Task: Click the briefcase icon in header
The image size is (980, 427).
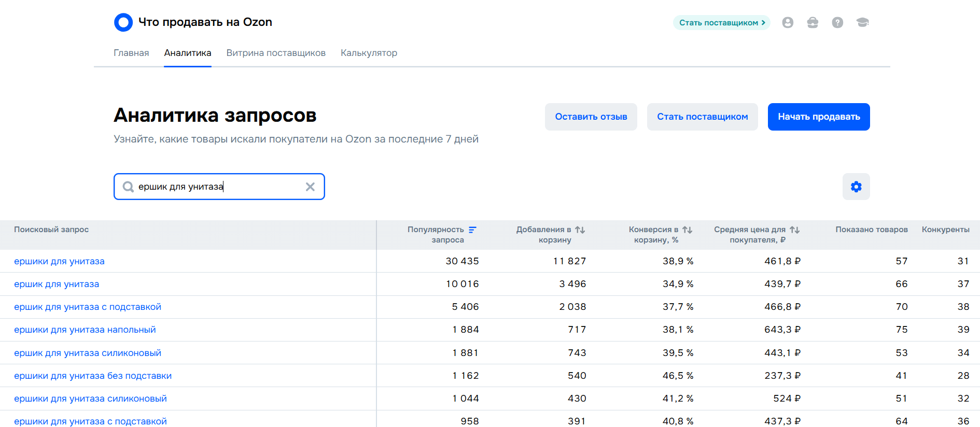Action: [813, 22]
